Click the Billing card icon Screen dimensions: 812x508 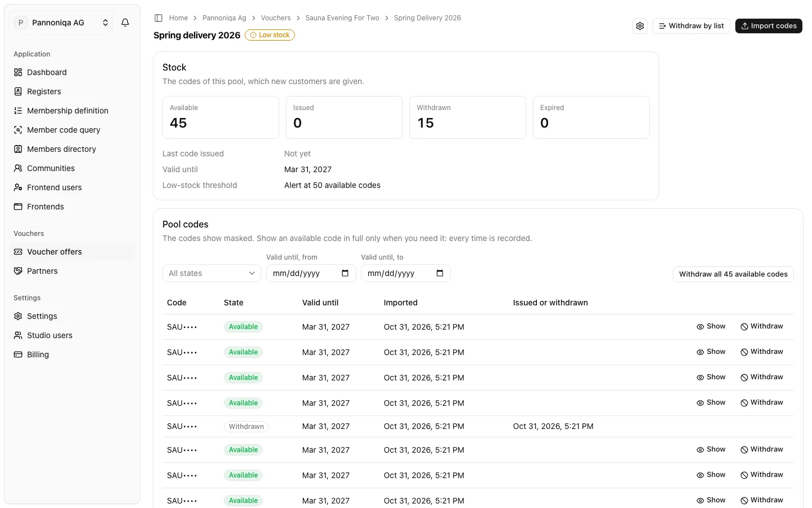tap(18, 354)
